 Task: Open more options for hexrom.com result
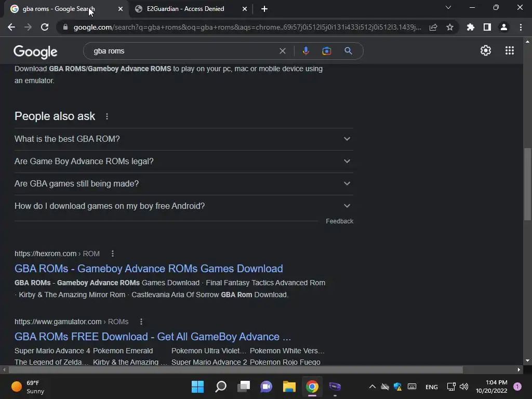(113, 254)
